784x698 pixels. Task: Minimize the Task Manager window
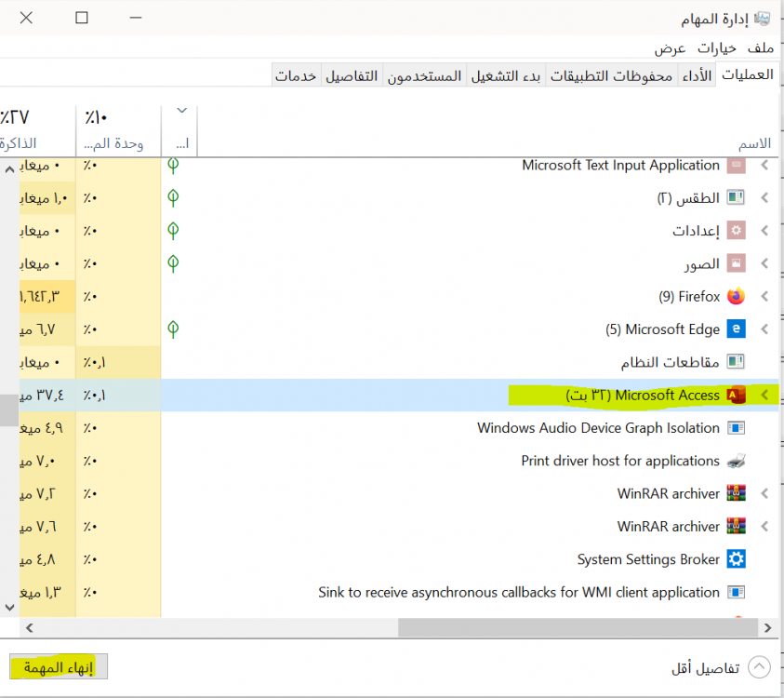[136, 18]
